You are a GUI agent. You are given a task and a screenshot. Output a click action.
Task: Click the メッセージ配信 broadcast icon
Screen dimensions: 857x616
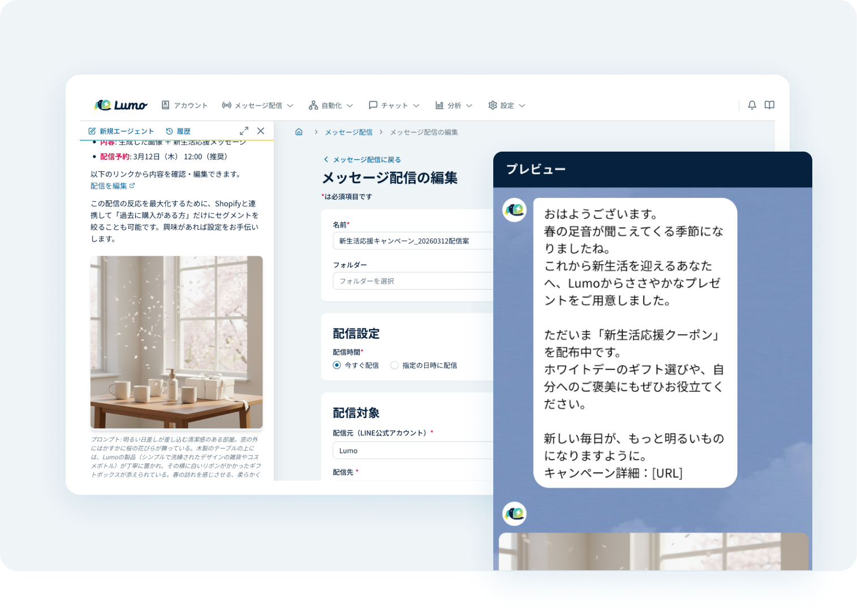(226, 105)
